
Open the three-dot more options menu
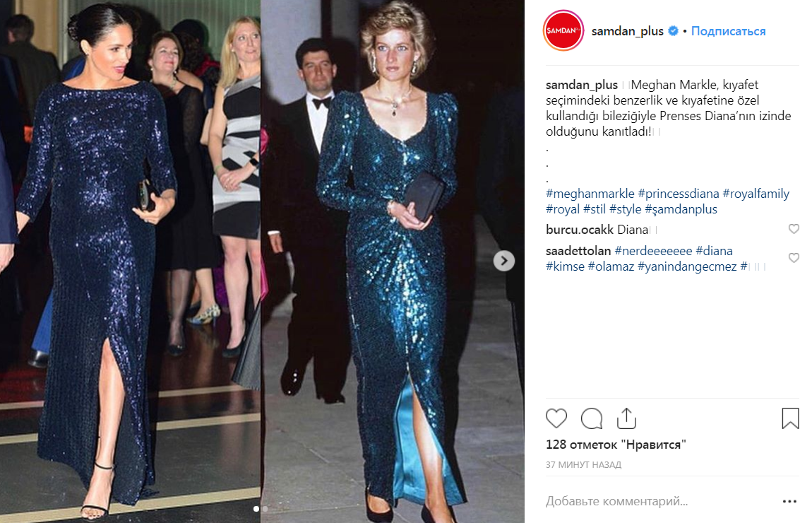click(789, 501)
